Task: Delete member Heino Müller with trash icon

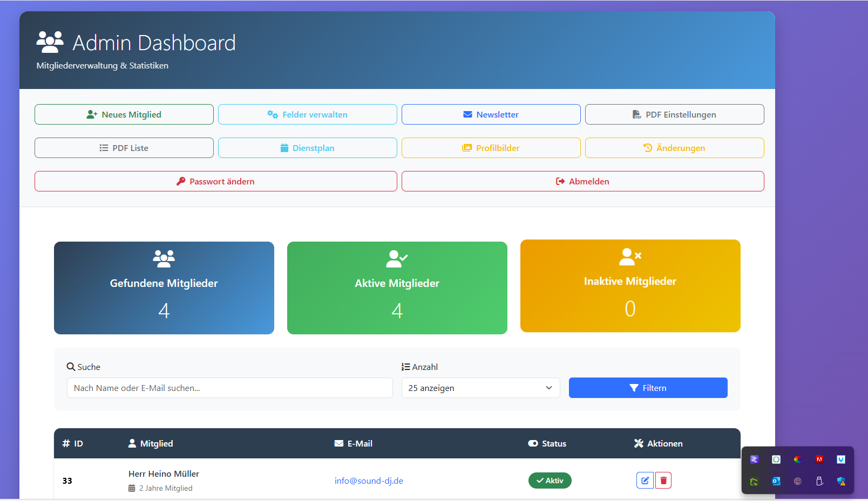Action: (663, 481)
